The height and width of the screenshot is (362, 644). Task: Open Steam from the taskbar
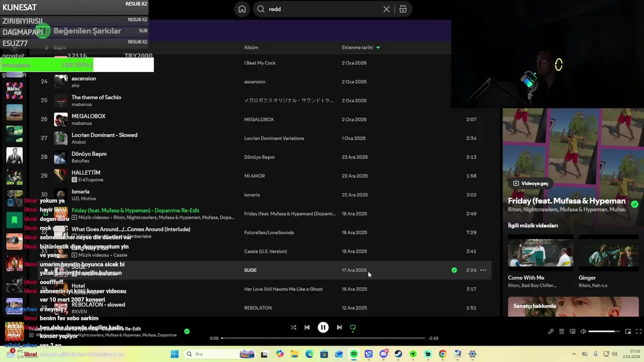[x=398, y=354]
